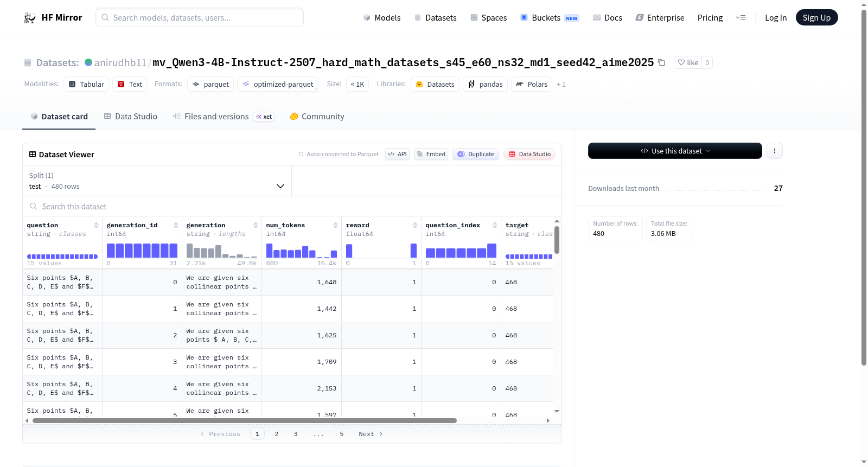Switch to the Data Studio tab
This screenshot has width=868, height=467.
[x=131, y=117]
